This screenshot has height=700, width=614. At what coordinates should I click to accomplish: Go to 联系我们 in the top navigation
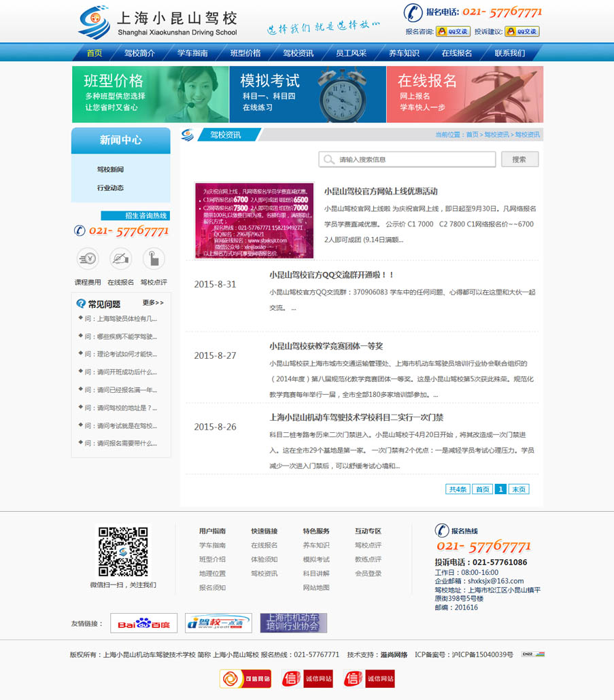pyautogui.click(x=509, y=53)
